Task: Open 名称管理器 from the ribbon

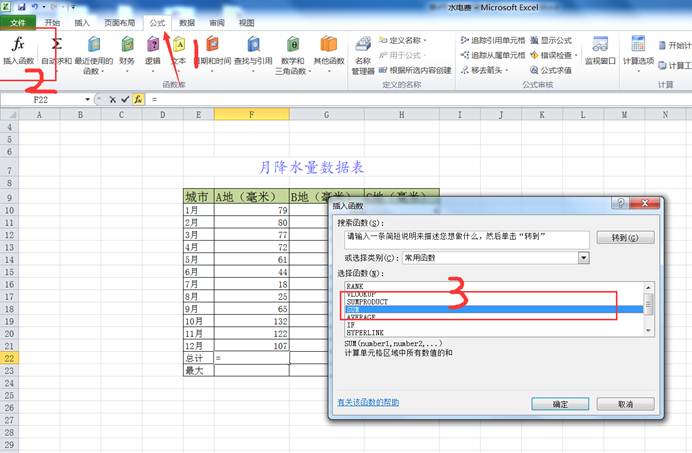Action: click(x=363, y=52)
